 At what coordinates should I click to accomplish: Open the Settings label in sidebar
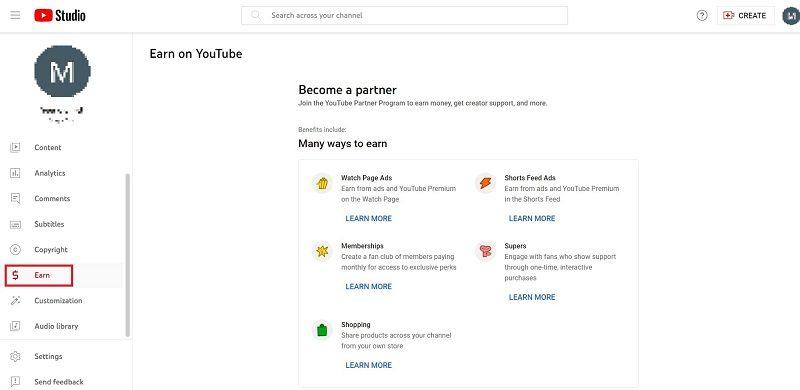click(48, 356)
